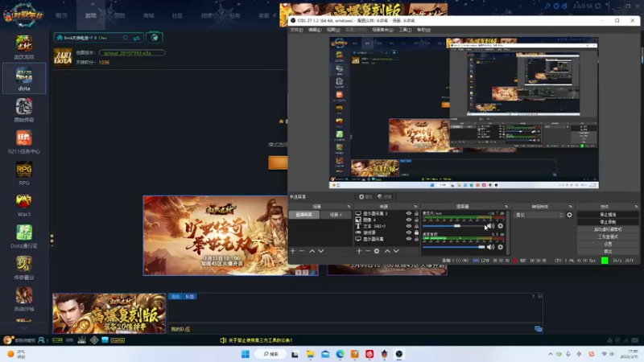Click the swap-room arrows icon in room bar

pyautogui.click(x=136, y=38)
